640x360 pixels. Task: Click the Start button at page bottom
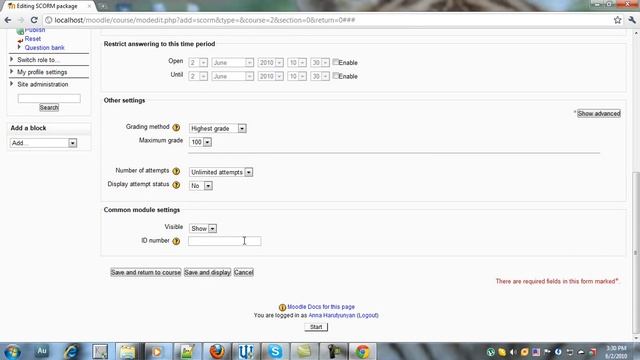[x=316, y=327]
